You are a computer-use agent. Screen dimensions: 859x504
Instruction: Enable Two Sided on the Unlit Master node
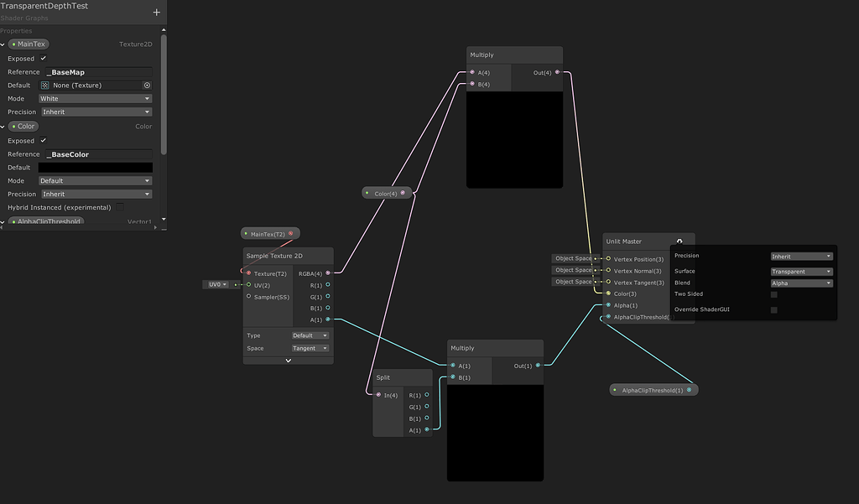point(773,294)
